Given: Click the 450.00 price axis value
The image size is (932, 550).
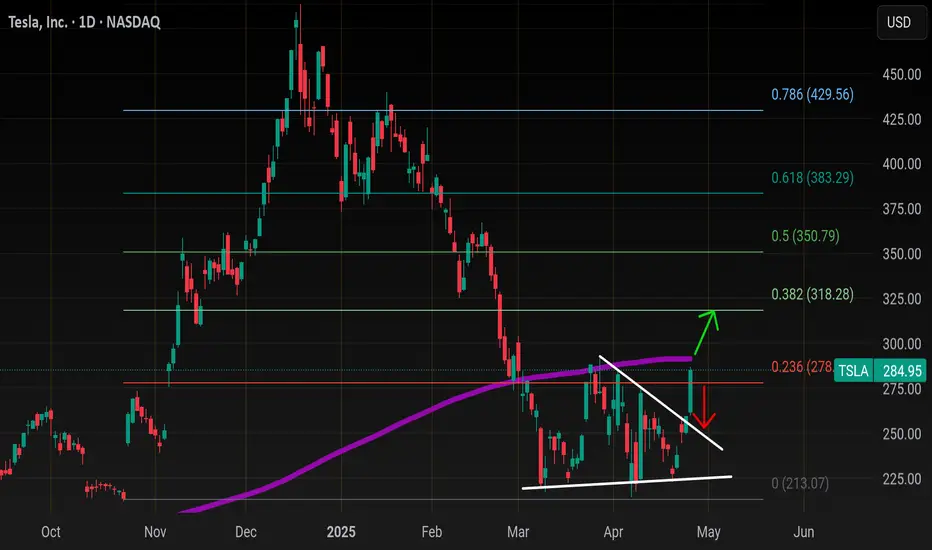Looking at the screenshot, I should 902,75.
